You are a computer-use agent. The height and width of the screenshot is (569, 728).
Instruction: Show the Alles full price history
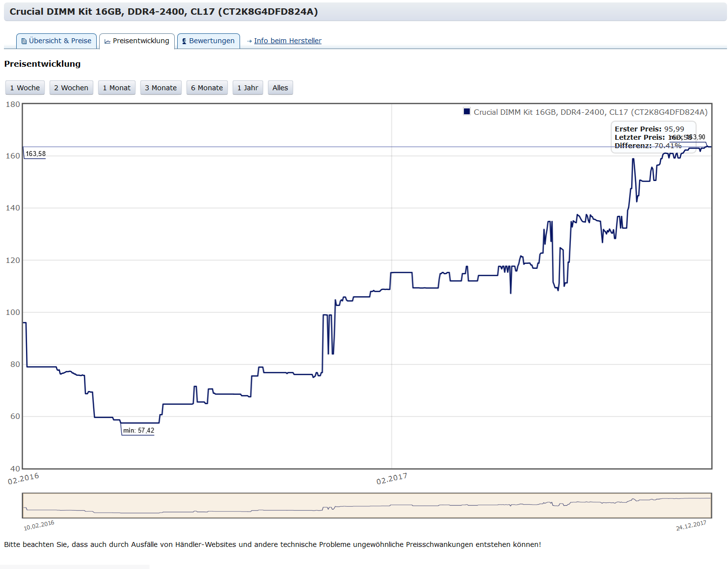pyautogui.click(x=280, y=88)
